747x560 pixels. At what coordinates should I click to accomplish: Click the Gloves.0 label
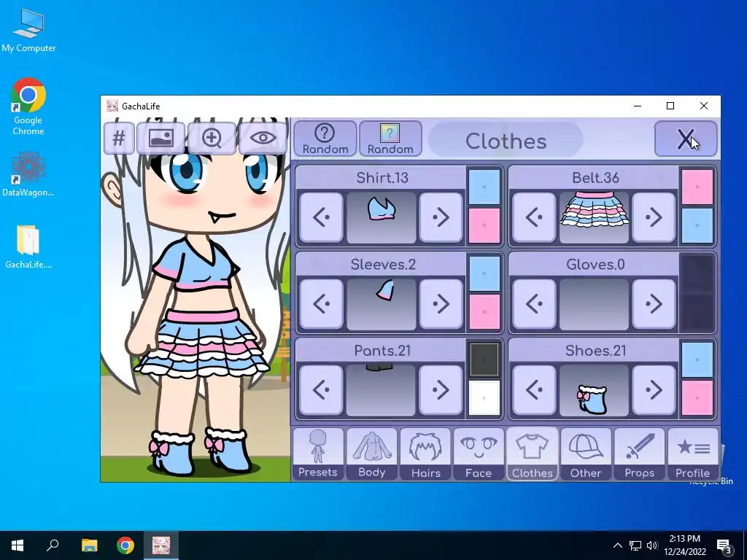(x=595, y=265)
